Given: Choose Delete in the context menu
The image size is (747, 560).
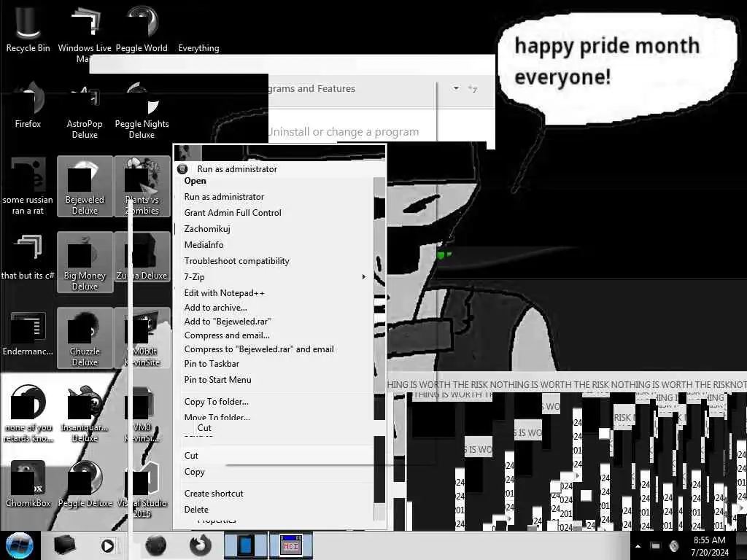Looking at the screenshot, I should click(x=275, y=510).
